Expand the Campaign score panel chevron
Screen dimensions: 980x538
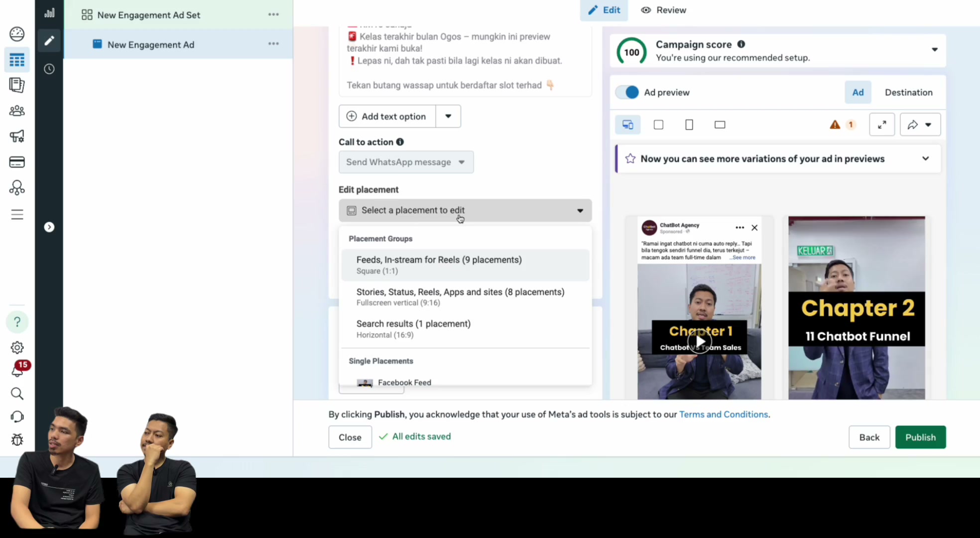(x=935, y=49)
